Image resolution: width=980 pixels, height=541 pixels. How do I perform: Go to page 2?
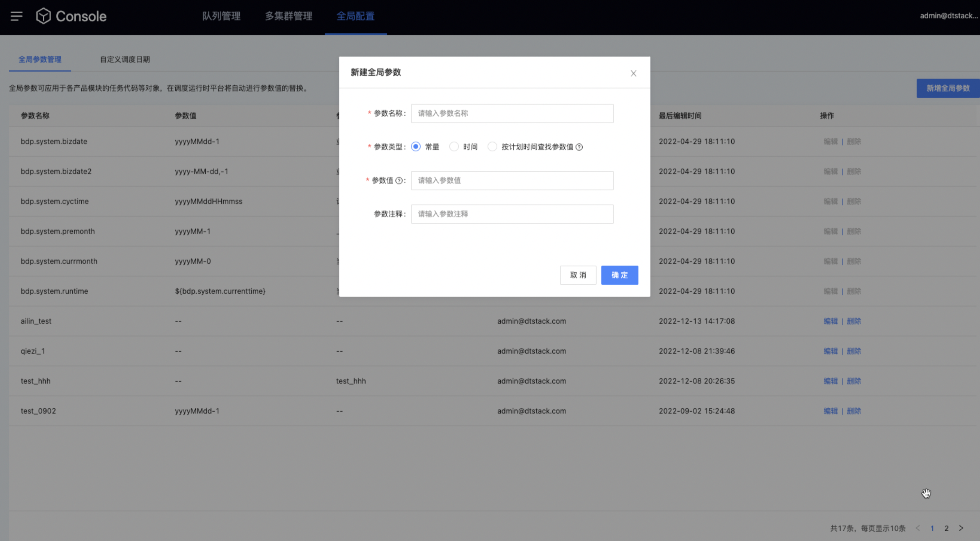pos(947,528)
